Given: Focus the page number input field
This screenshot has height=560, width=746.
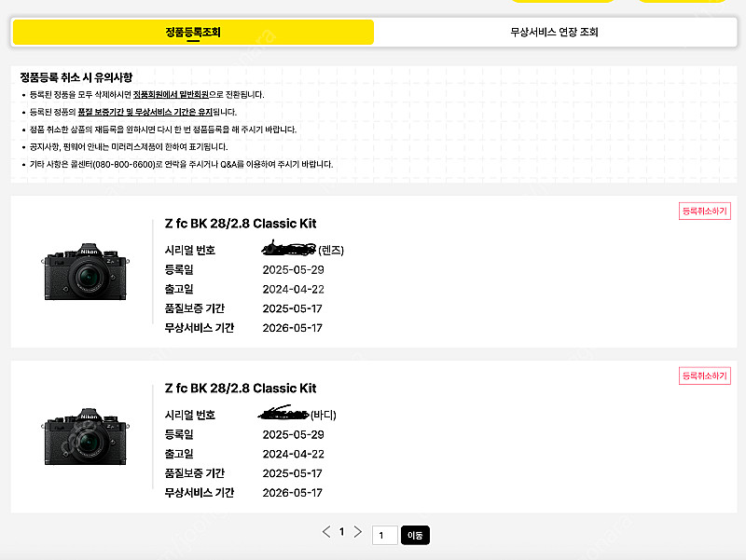Looking at the screenshot, I should tap(384, 535).
